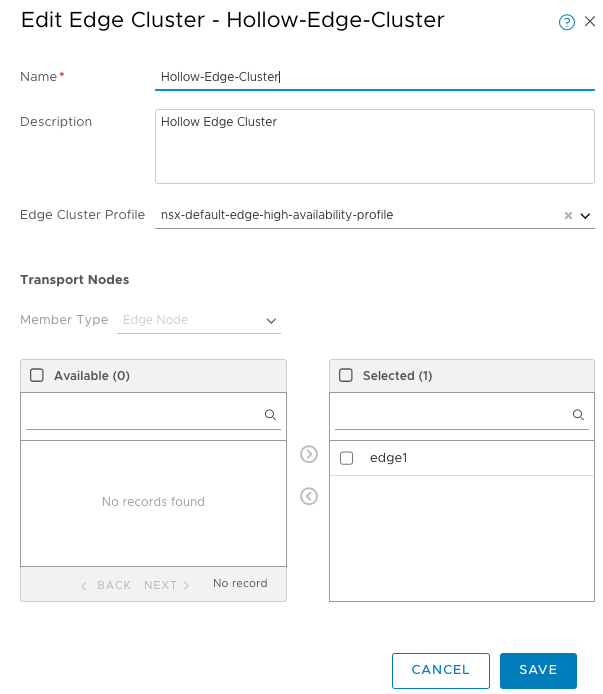Click the Available search field

[x=144, y=414]
